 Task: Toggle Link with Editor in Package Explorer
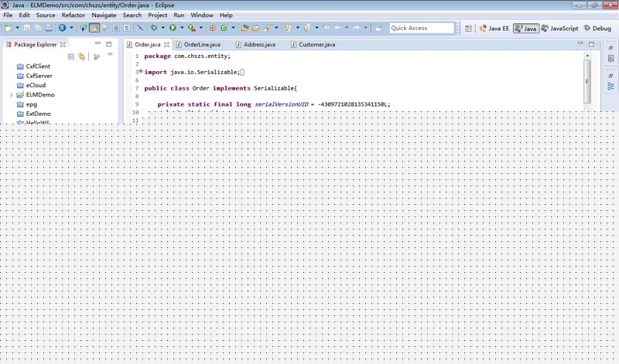[x=82, y=56]
